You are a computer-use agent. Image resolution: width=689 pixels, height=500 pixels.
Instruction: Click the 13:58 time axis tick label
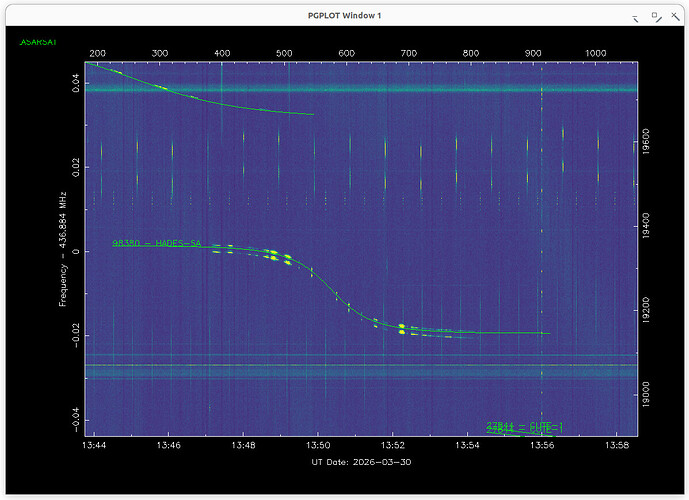[617, 445]
